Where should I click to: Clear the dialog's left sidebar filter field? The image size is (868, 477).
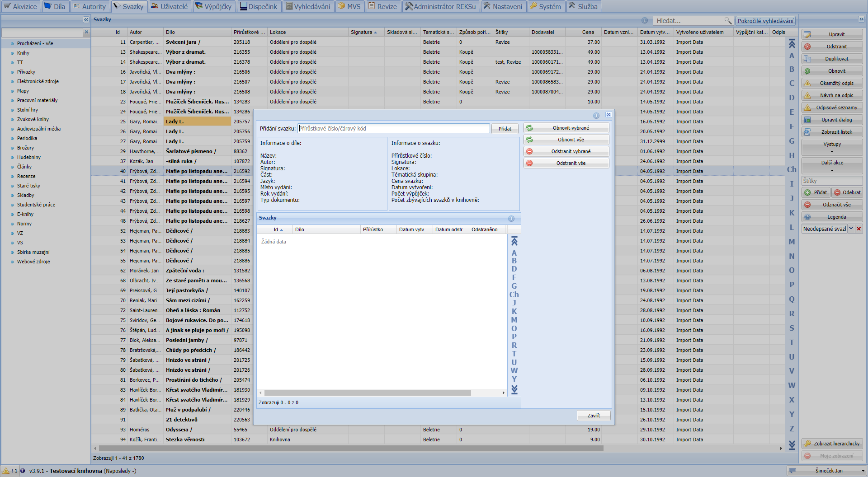point(86,32)
